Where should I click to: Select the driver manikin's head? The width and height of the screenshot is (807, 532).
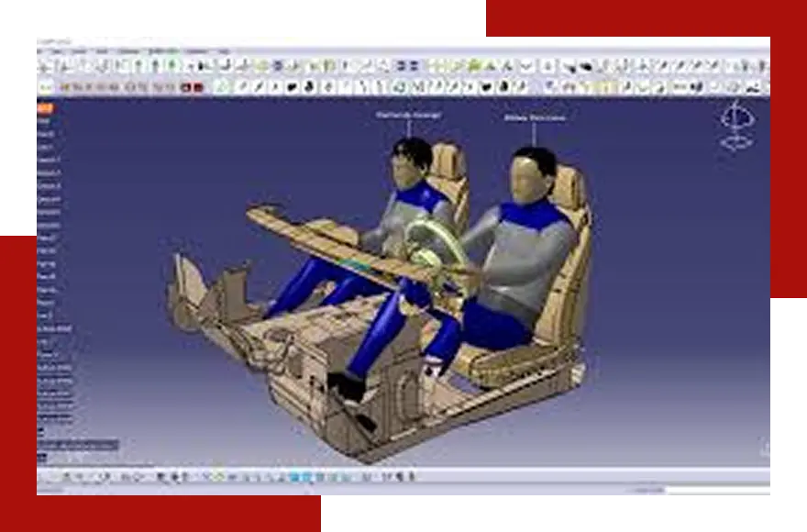(x=532, y=172)
